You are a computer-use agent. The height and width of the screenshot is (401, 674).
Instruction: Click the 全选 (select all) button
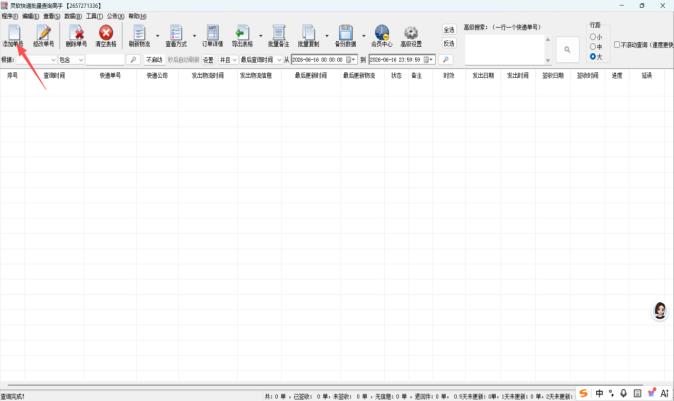pos(449,30)
